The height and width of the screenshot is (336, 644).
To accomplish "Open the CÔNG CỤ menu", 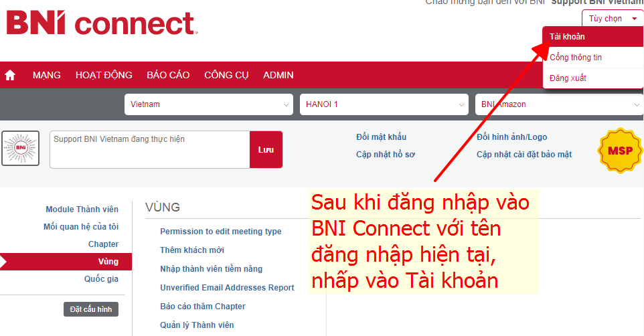I will point(226,75).
